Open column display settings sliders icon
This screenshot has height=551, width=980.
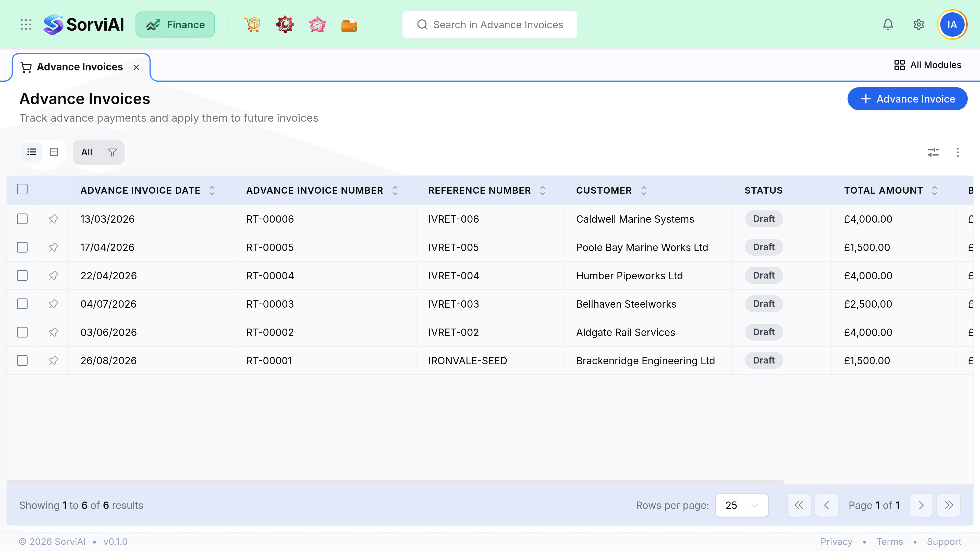[x=933, y=153]
